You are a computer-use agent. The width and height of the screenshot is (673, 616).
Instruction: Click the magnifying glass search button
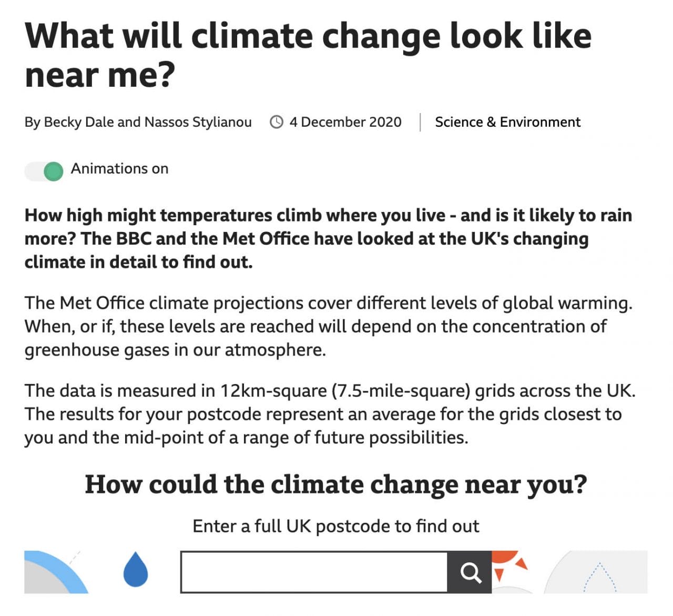(x=470, y=572)
